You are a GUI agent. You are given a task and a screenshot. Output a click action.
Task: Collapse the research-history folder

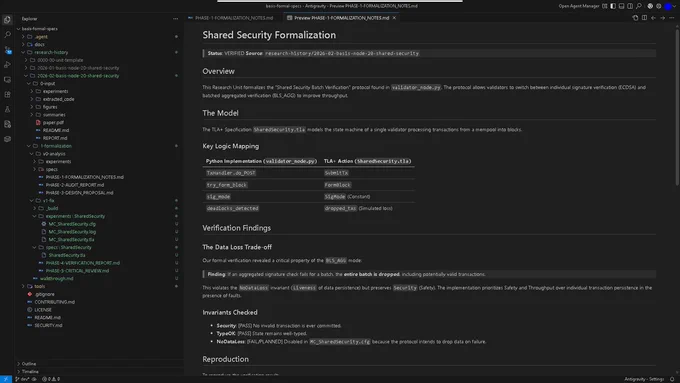[51, 52]
